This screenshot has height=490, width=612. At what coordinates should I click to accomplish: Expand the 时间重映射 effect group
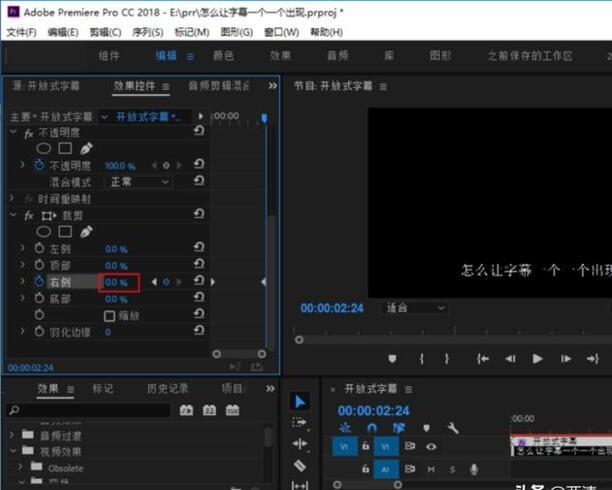pos(12,198)
